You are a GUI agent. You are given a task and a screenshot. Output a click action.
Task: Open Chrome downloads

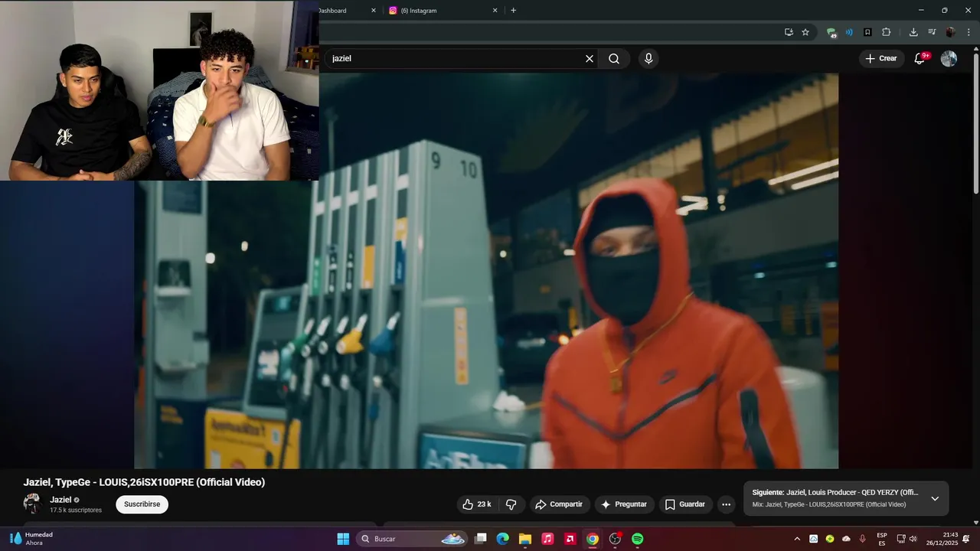[x=913, y=32]
